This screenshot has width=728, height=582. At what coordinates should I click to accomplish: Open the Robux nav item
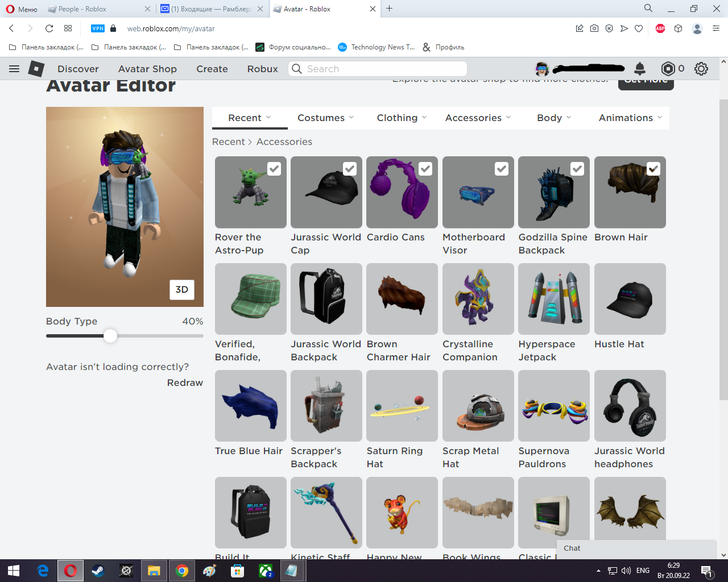tap(263, 69)
